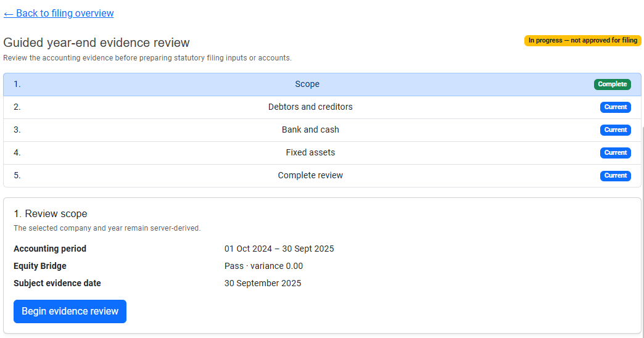Click the accounting period date value
644x338 pixels.
click(279, 249)
